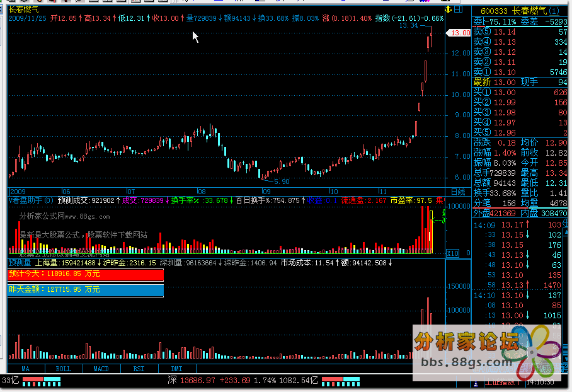Click the blue 昨天金额 amount bar
Viewport: 572px width, 392px height.
(x=86, y=289)
